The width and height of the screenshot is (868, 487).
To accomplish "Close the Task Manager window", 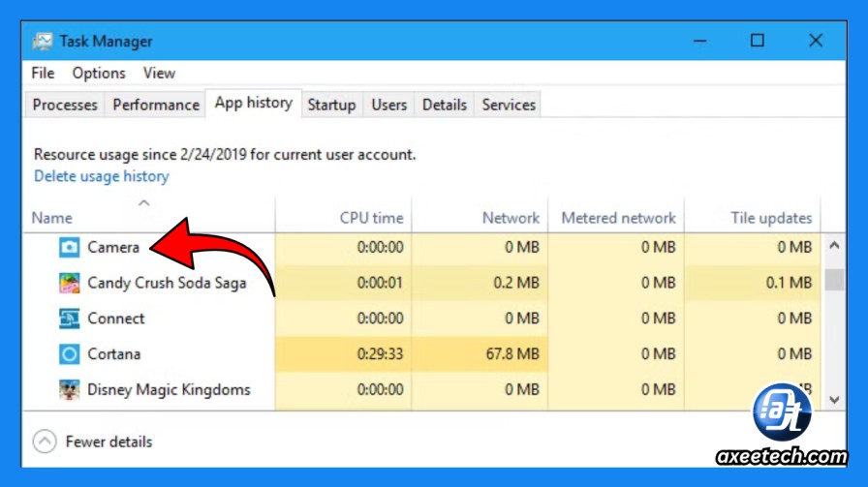I will point(816,41).
